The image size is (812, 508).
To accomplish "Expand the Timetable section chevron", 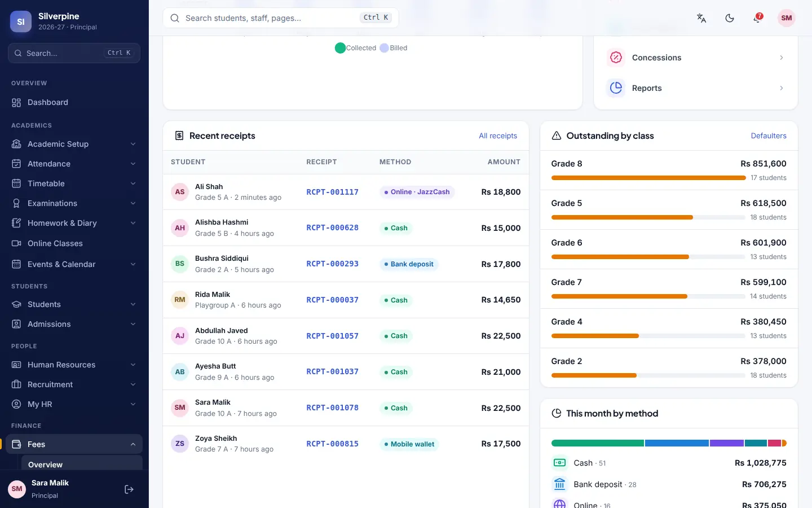I will 133,183.
